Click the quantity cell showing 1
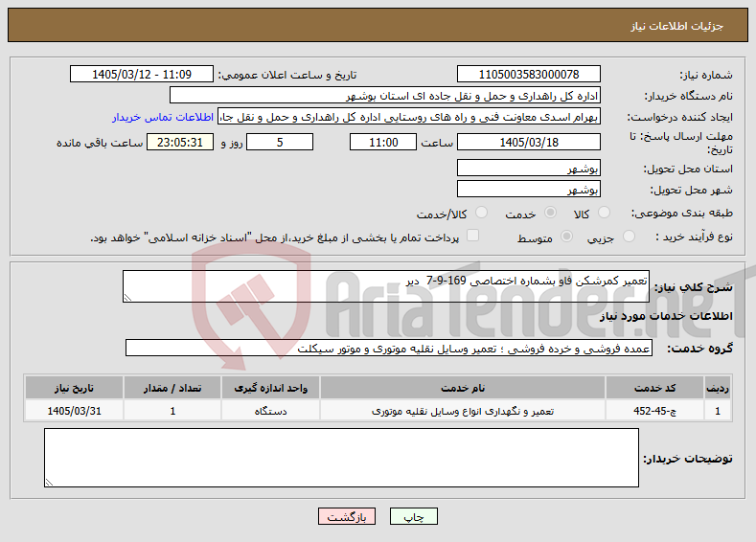The image size is (756, 542). [172, 411]
